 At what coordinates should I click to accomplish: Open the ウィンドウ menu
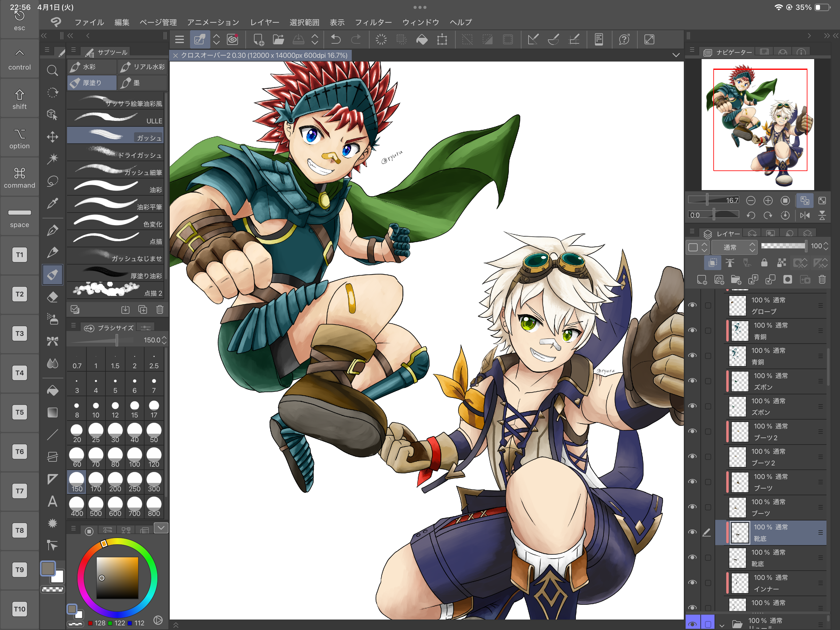(420, 22)
